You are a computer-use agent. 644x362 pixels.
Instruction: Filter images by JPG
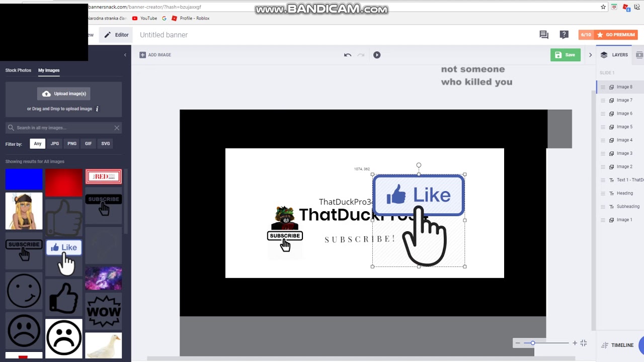pyautogui.click(x=55, y=144)
